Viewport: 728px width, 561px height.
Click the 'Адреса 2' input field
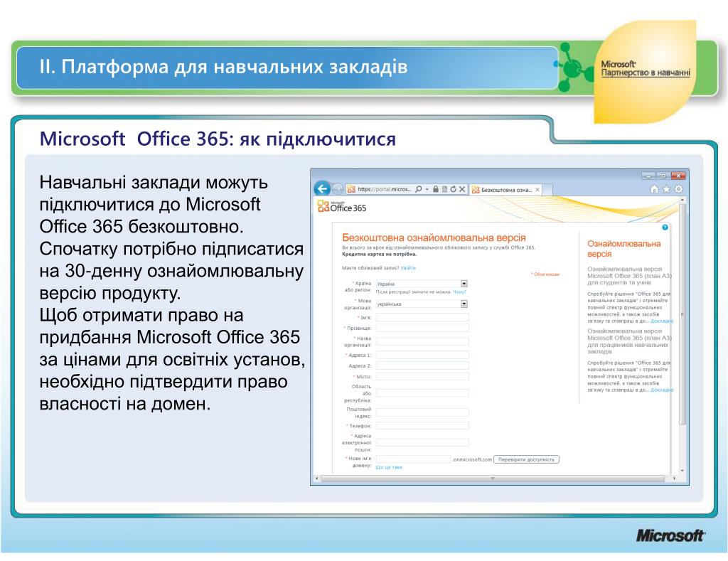pos(422,365)
